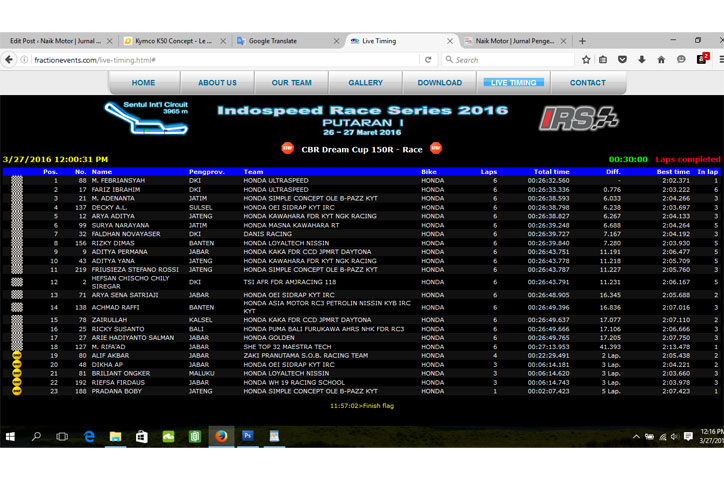Go to Firefox home page icon
This screenshot has width=724, height=483.
click(x=661, y=60)
